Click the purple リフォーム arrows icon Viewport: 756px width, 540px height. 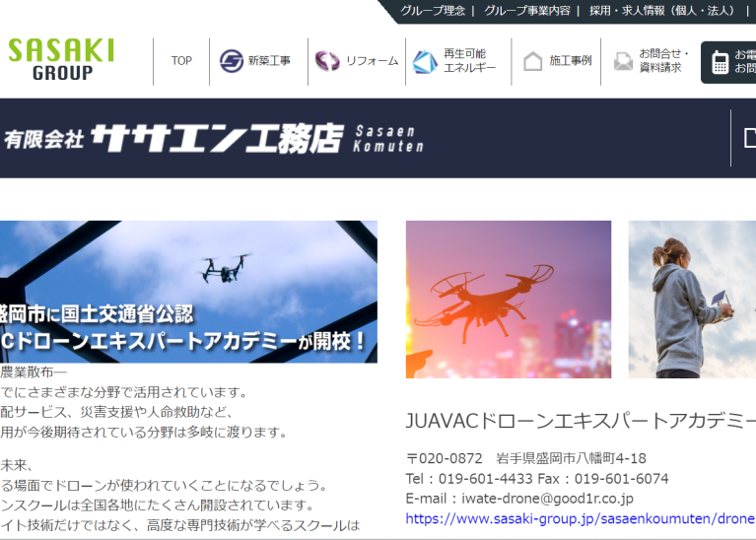point(327,61)
